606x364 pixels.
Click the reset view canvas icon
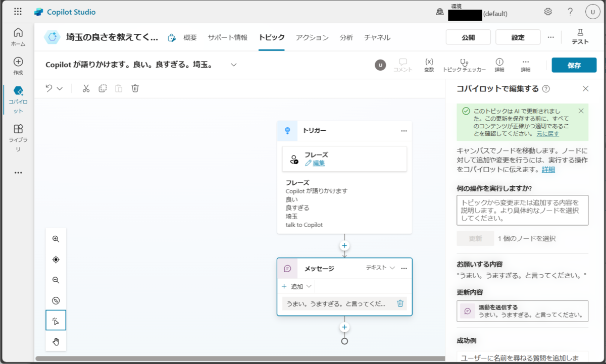point(56,300)
